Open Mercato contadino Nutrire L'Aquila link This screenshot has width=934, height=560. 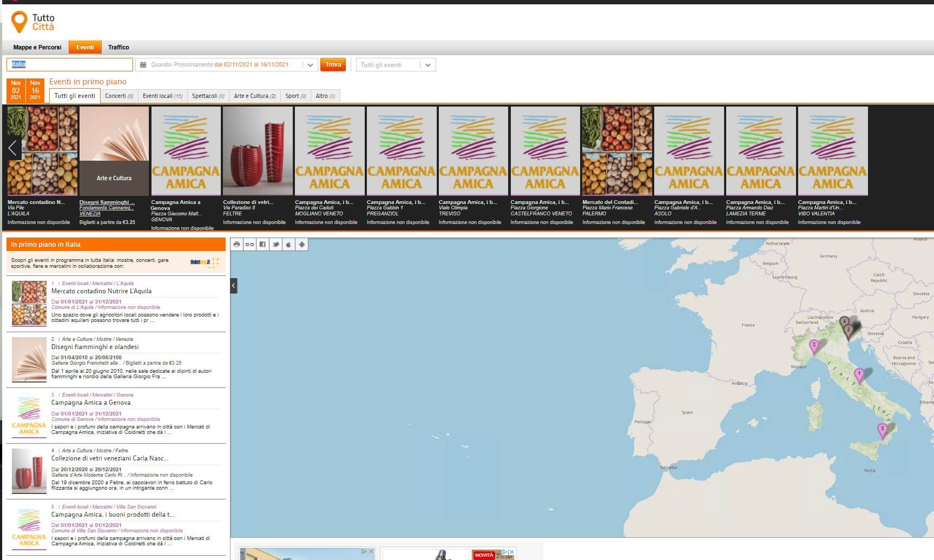pos(101,291)
